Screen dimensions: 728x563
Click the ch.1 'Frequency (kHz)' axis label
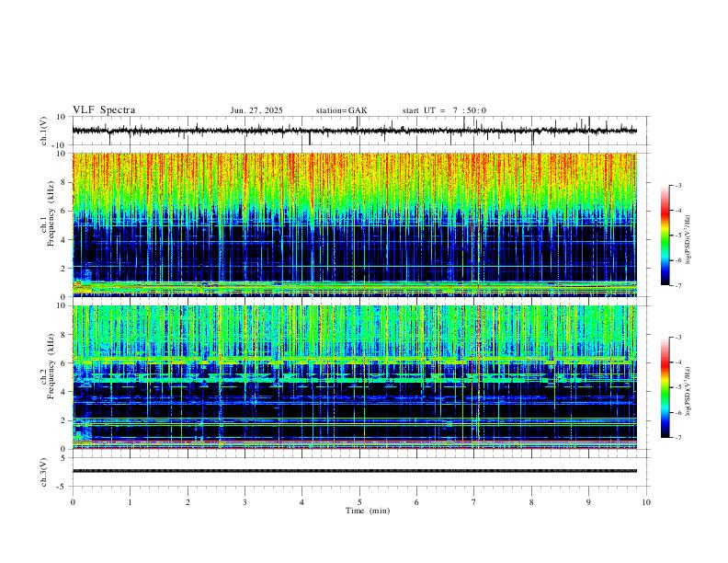click(51, 214)
